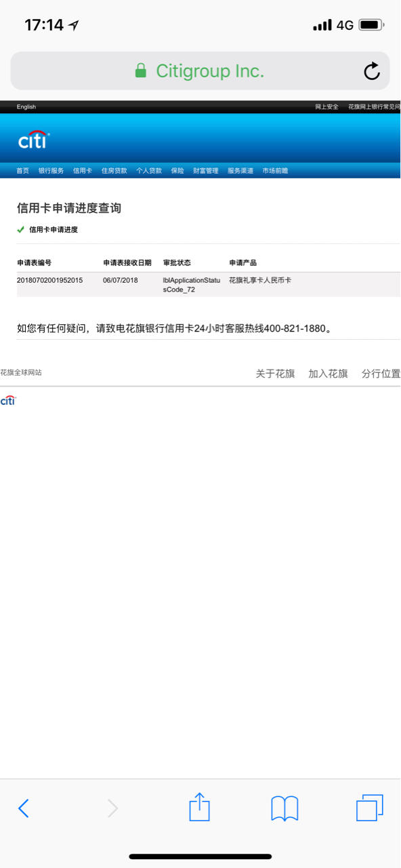
Task: Tap the Citigroup Inc. address bar
Action: (x=200, y=71)
